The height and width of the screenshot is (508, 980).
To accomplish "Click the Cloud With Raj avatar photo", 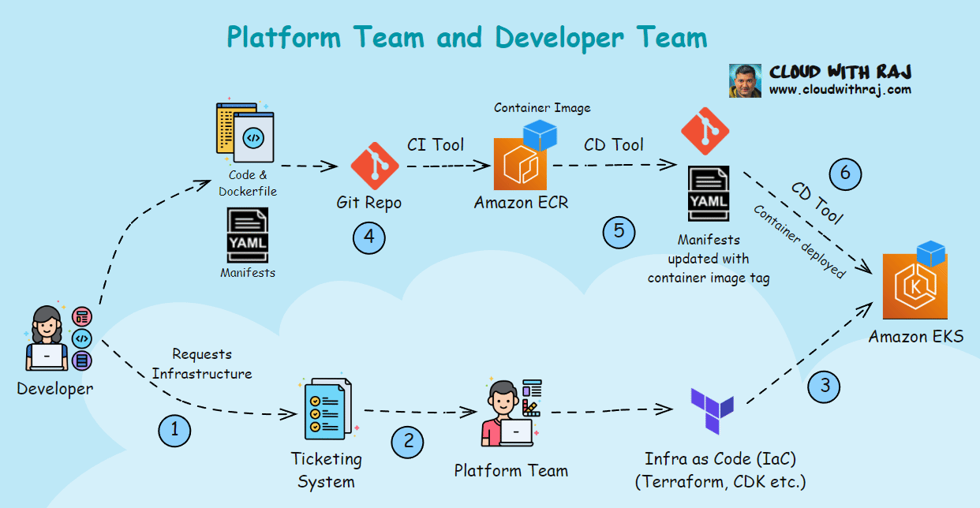I will [745, 80].
